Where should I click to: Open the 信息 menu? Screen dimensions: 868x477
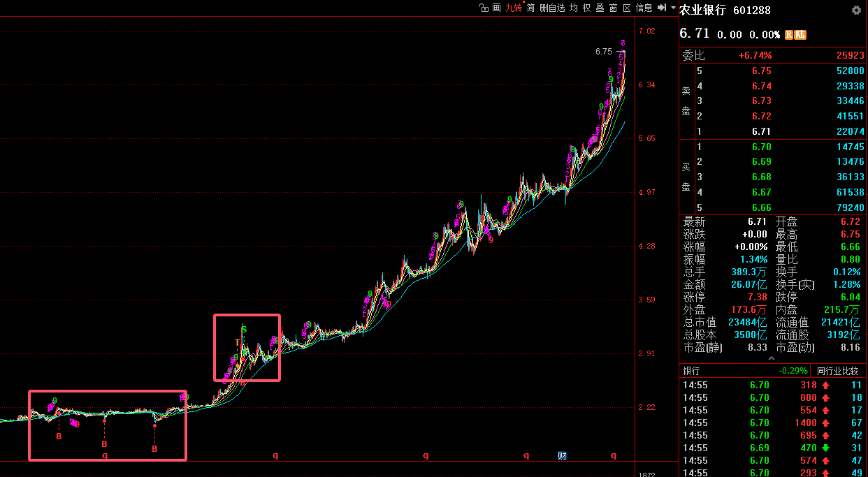pyautogui.click(x=644, y=8)
